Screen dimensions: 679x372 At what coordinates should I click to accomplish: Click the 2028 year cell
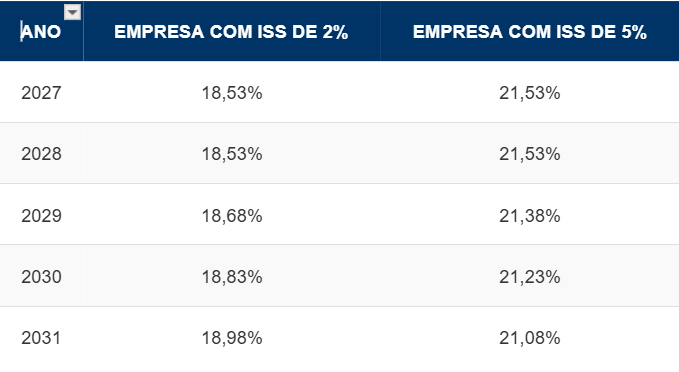pos(42,154)
